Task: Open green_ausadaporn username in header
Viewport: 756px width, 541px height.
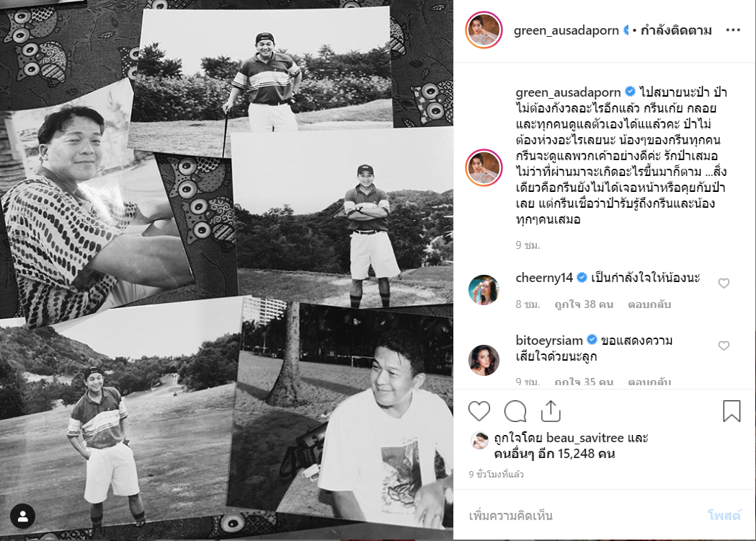Action: [566, 30]
